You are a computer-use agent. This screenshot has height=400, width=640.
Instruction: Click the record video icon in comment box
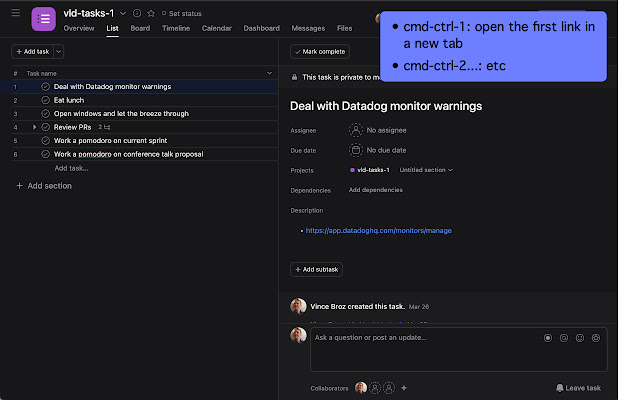click(548, 338)
